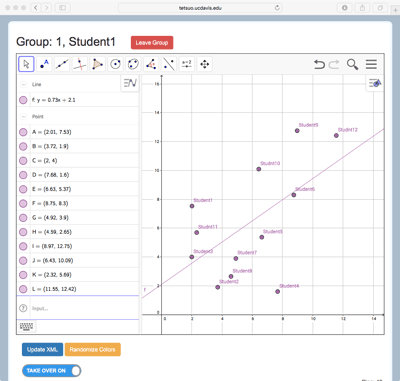Open the GeoGebra hamburger menu

click(x=371, y=64)
